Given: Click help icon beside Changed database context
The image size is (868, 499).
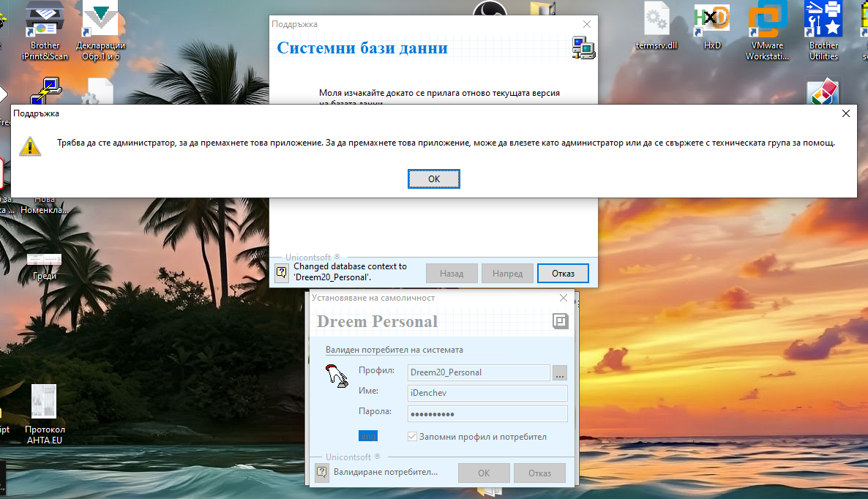Looking at the screenshot, I should (x=282, y=272).
